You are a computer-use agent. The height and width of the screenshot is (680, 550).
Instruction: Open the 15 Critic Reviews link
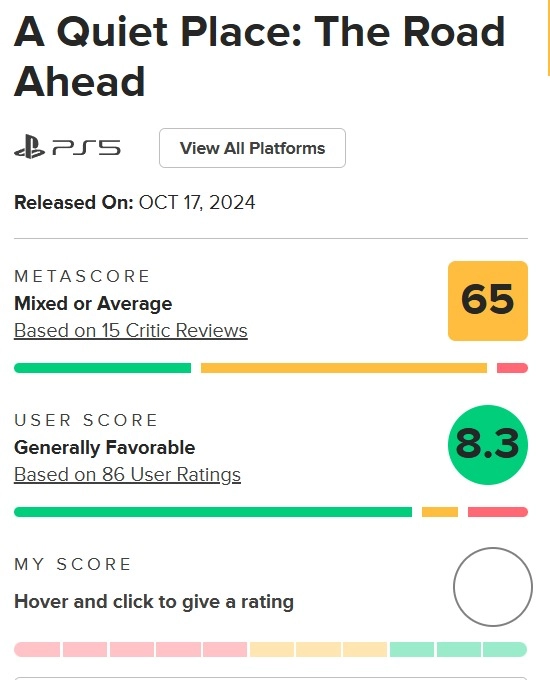click(131, 330)
